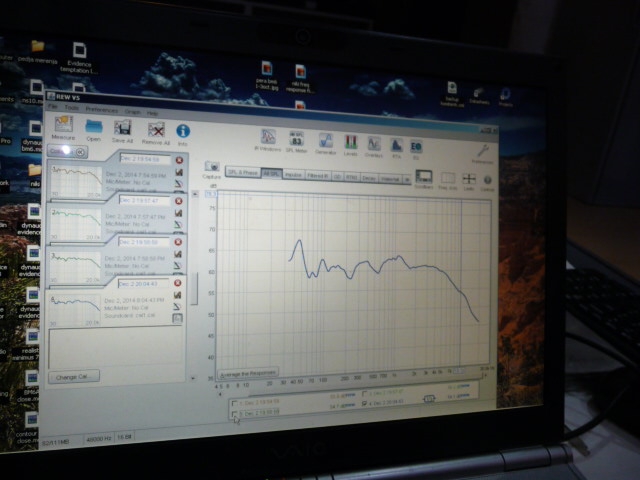Screen dimensions: 640x480
Task: Switch to the Impulse tab
Action: 293,175
